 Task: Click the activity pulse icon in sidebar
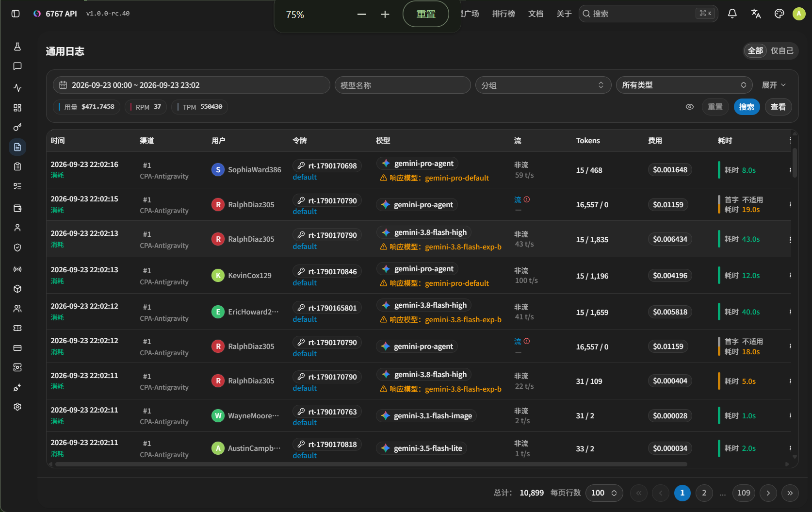pos(17,88)
